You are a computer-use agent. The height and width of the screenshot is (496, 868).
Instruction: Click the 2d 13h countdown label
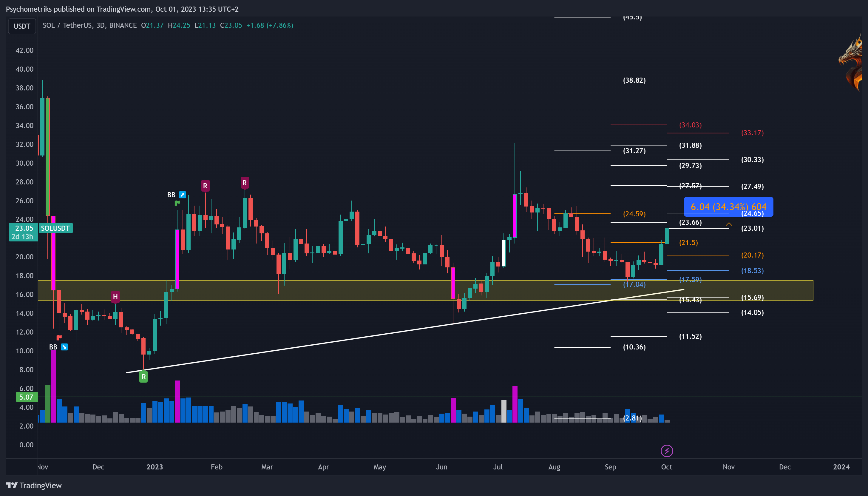22,236
